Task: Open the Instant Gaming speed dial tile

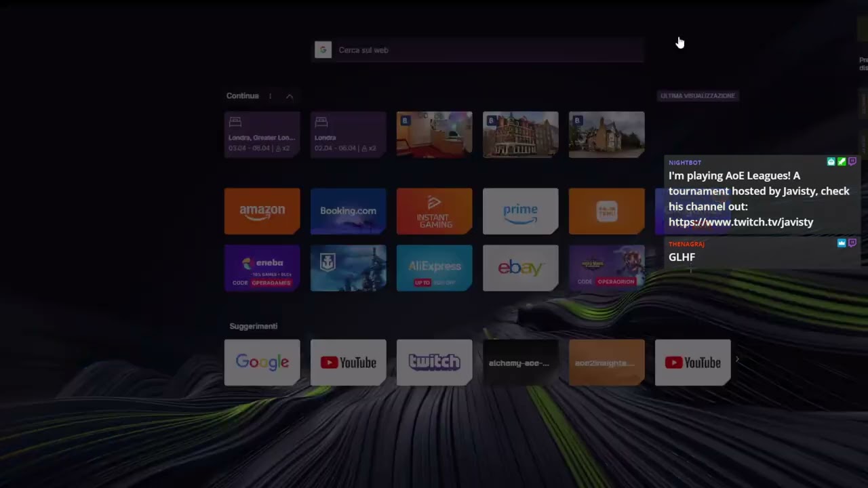Action: pyautogui.click(x=434, y=211)
